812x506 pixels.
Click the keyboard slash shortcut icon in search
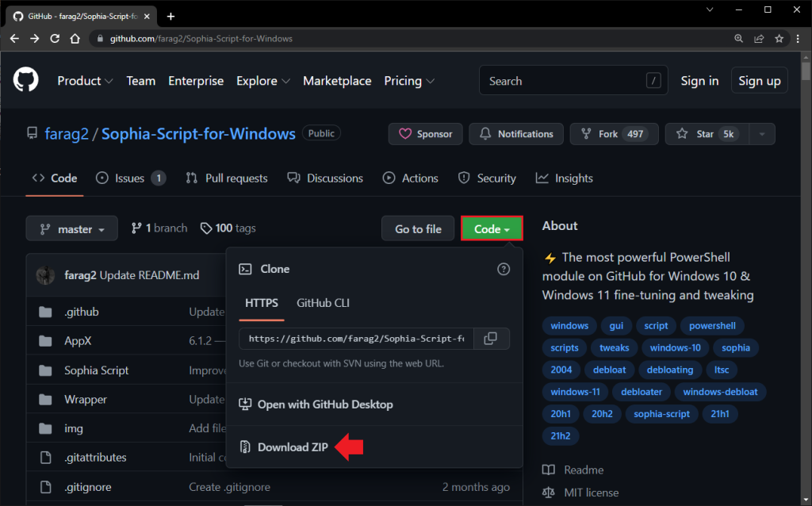coord(653,81)
